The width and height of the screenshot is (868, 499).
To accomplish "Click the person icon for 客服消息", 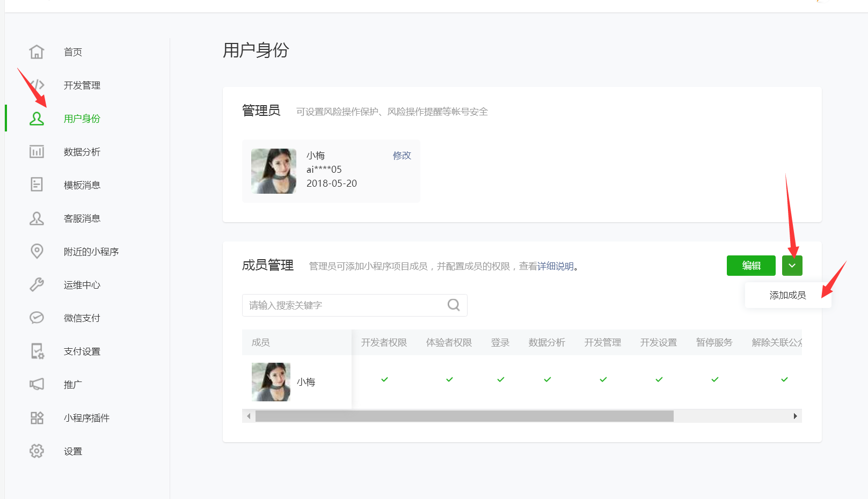I will (x=37, y=218).
